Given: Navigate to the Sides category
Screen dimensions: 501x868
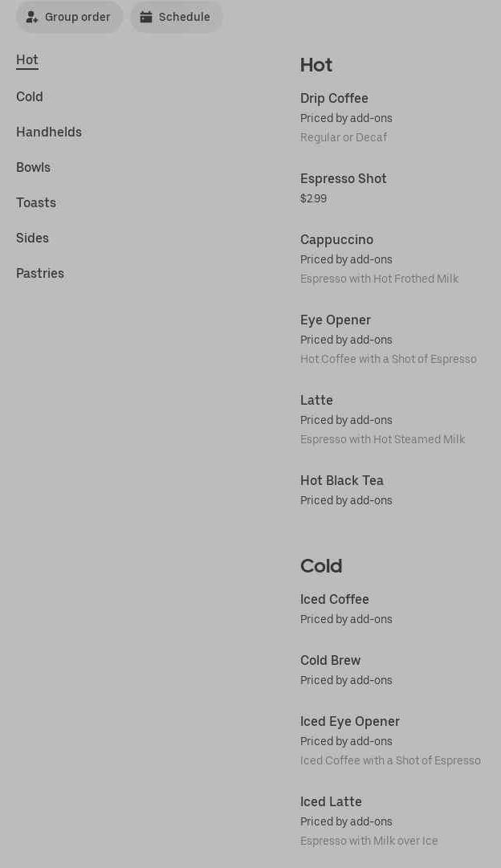Looking at the screenshot, I should click(x=33, y=238).
